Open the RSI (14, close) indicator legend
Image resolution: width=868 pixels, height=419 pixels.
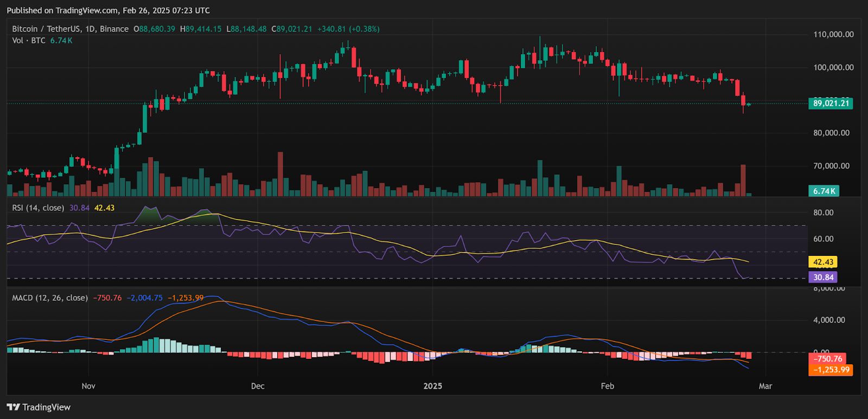click(38, 208)
